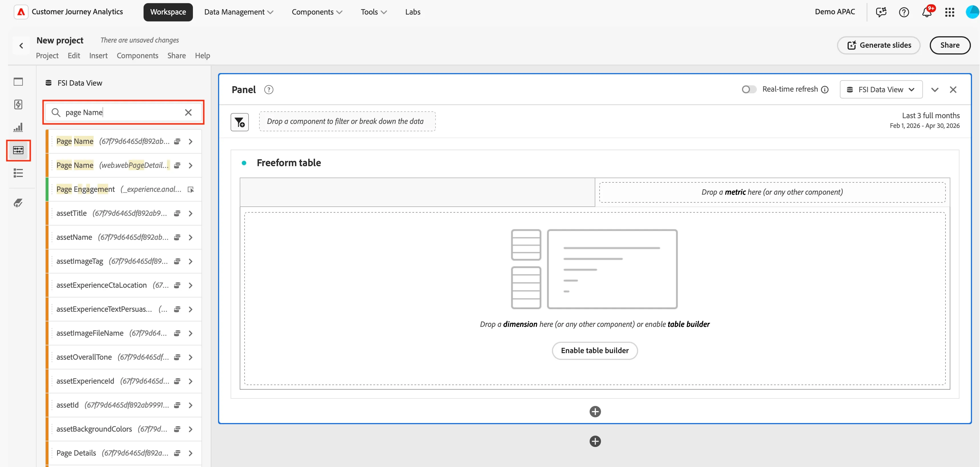The image size is (980, 467).
Task: Click the Share button at top right
Action: click(949, 45)
